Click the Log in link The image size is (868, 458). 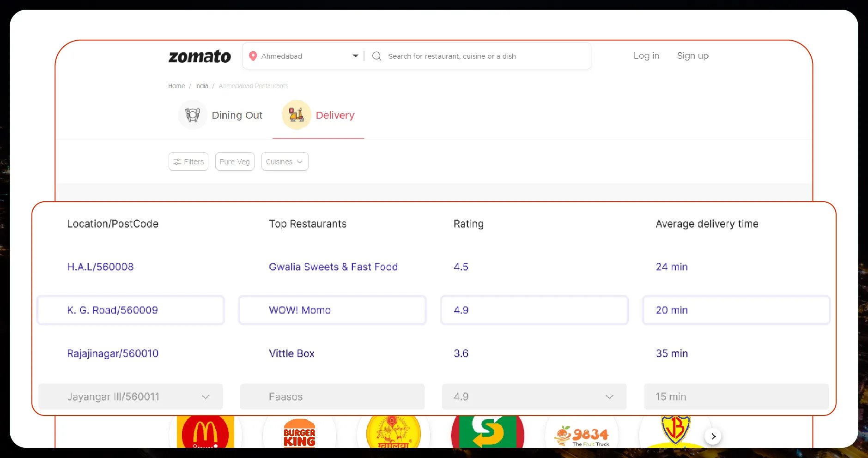pyautogui.click(x=646, y=56)
